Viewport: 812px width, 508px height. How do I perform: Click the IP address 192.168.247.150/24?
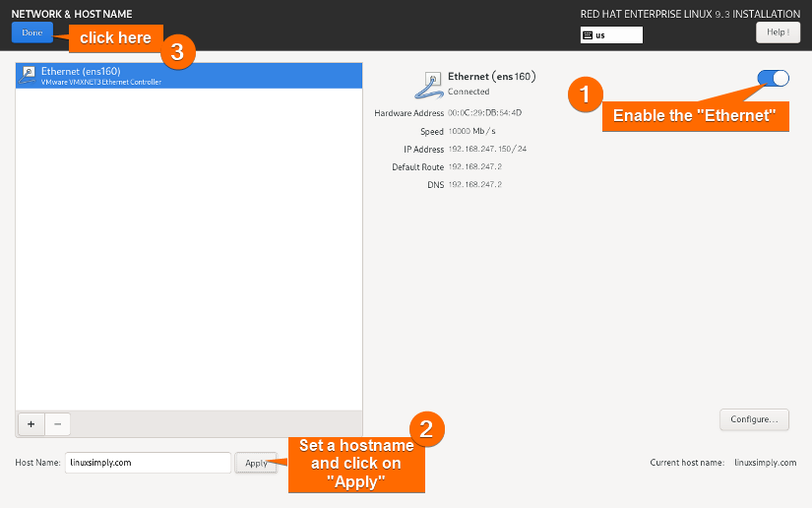click(487, 149)
